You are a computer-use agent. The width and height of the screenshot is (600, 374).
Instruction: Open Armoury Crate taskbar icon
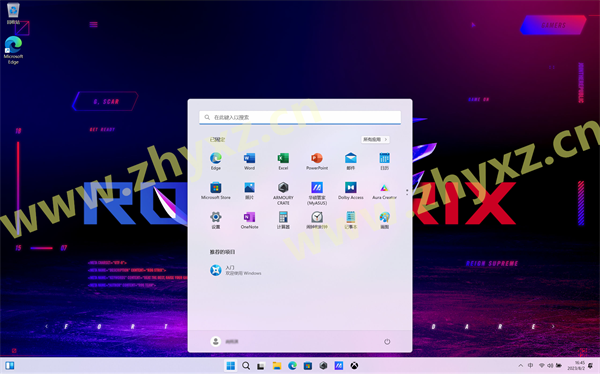point(323,366)
